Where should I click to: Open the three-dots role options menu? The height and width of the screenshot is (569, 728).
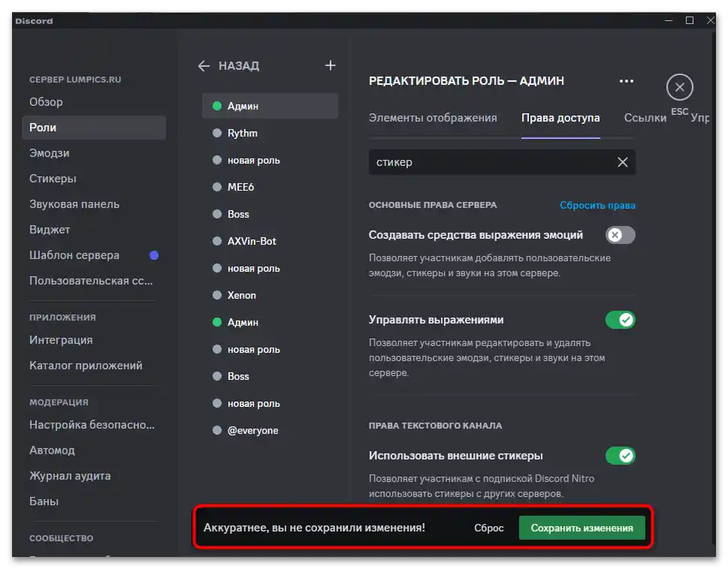(x=626, y=81)
